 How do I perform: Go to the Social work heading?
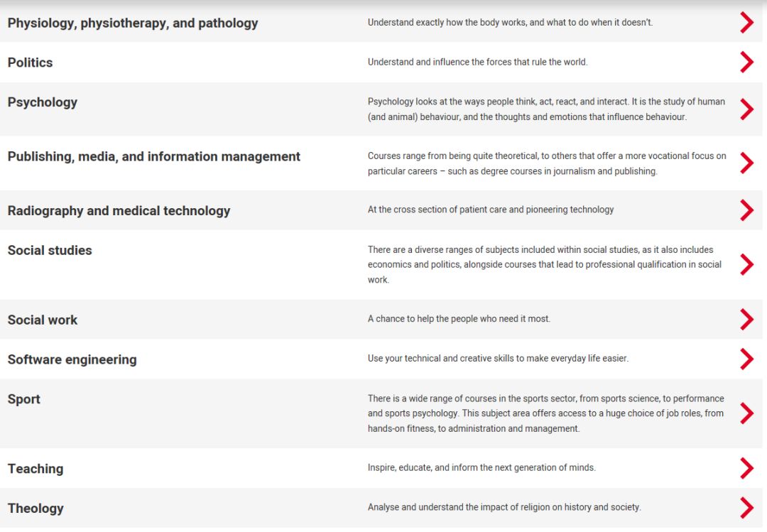click(x=43, y=320)
